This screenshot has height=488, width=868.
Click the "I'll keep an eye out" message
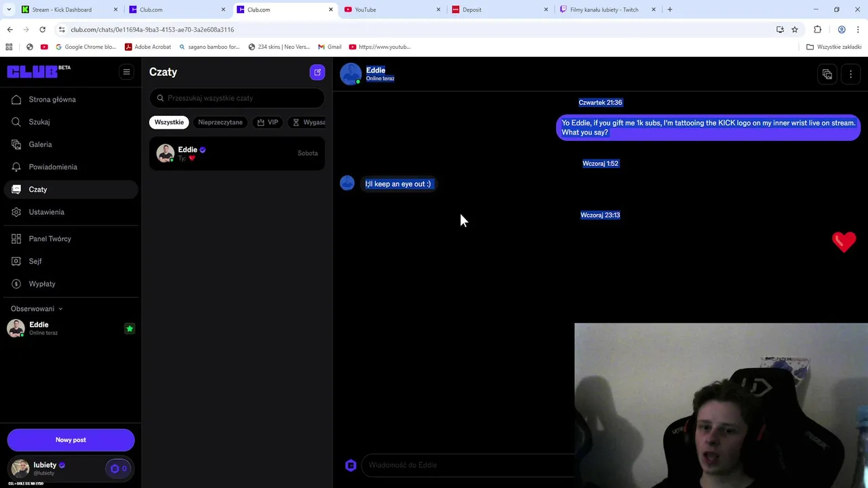[398, 184]
